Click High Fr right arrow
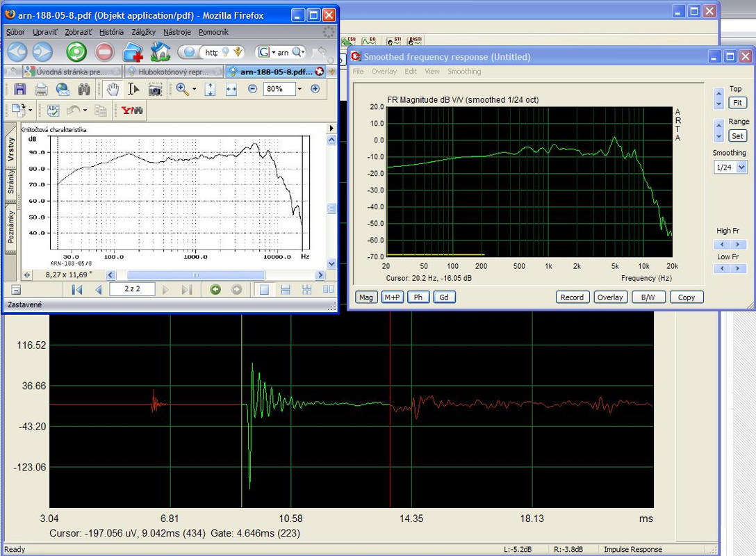This screenshot has width=756, height=556. click(738, 245)
